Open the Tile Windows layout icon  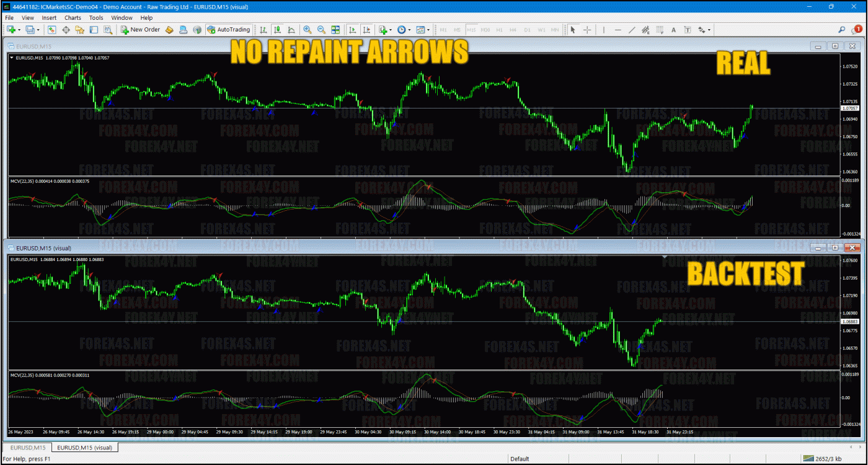(335, 30)
